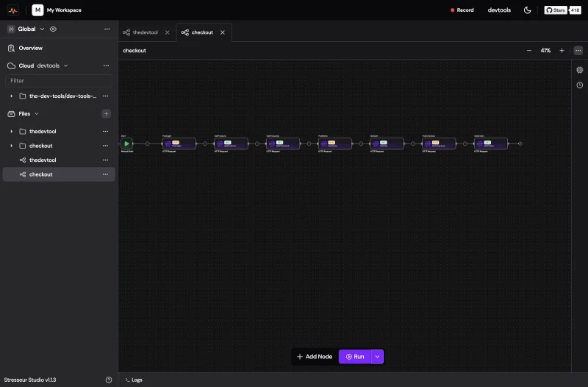The width and height of the screenshot is (588, 387).
Task: Expand the the-dev-tools/dev-tools folder arrow
Action: point(11,96)
